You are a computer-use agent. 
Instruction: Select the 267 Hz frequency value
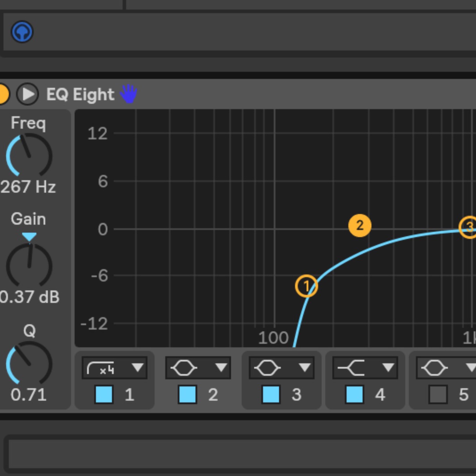pos(28,187)
